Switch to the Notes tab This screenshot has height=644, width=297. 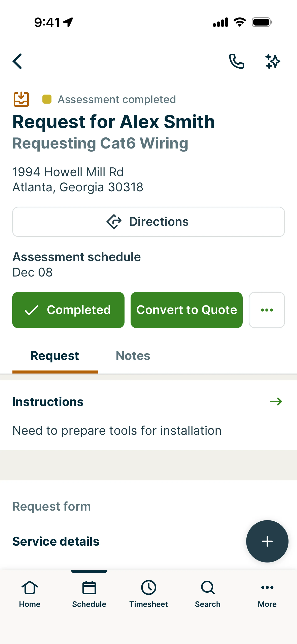(x=133, y=356)
